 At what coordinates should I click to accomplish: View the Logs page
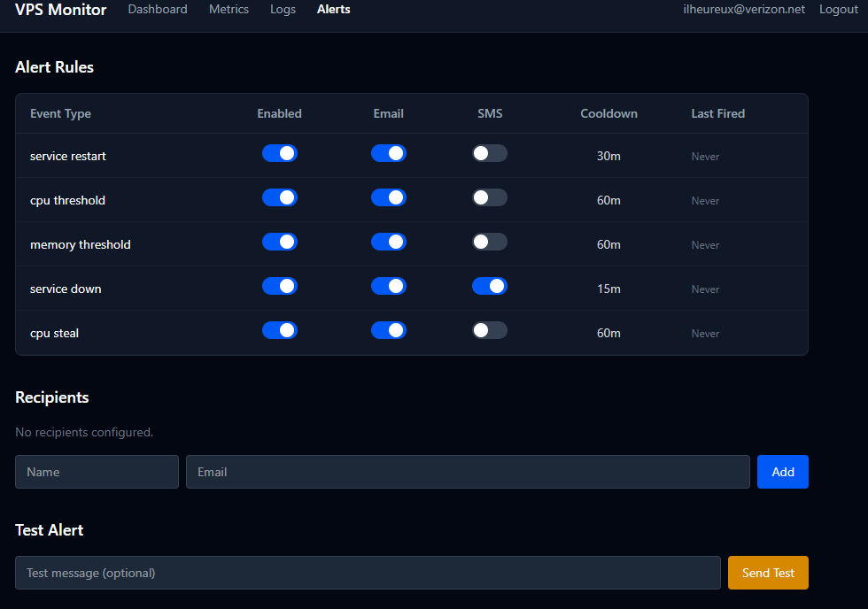(283, 9)
